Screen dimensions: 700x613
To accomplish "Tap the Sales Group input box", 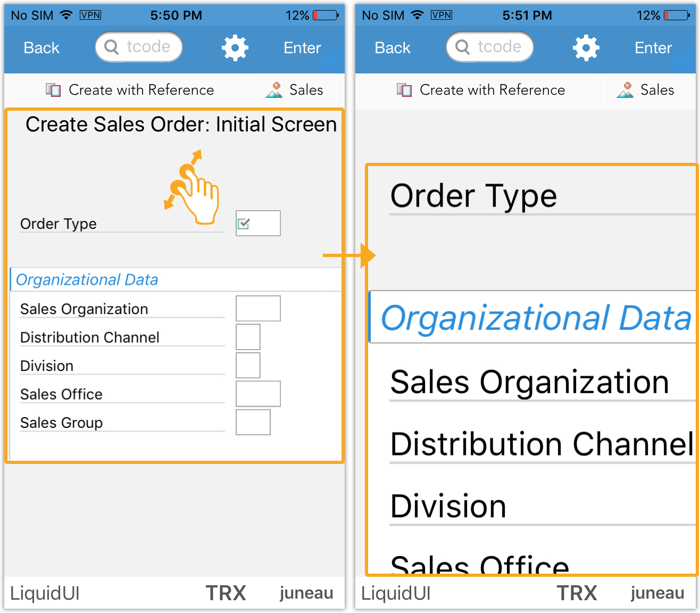I will [x=253, y=423].
